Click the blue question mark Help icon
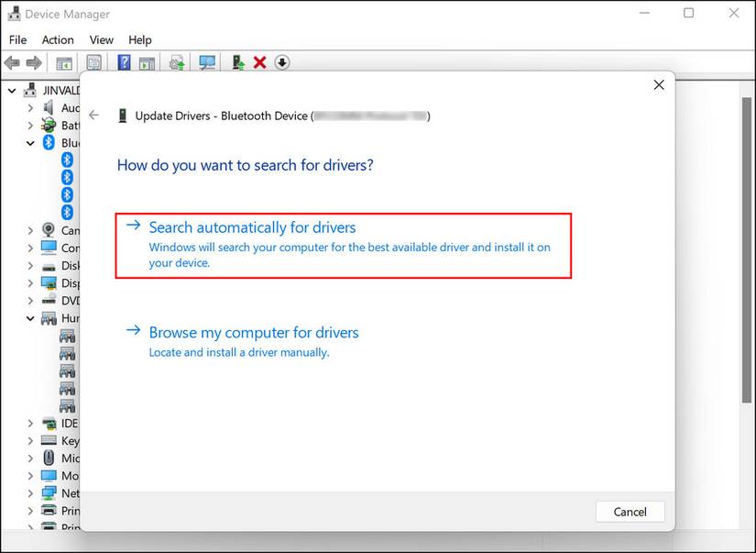756x553 pixels. 124,62
